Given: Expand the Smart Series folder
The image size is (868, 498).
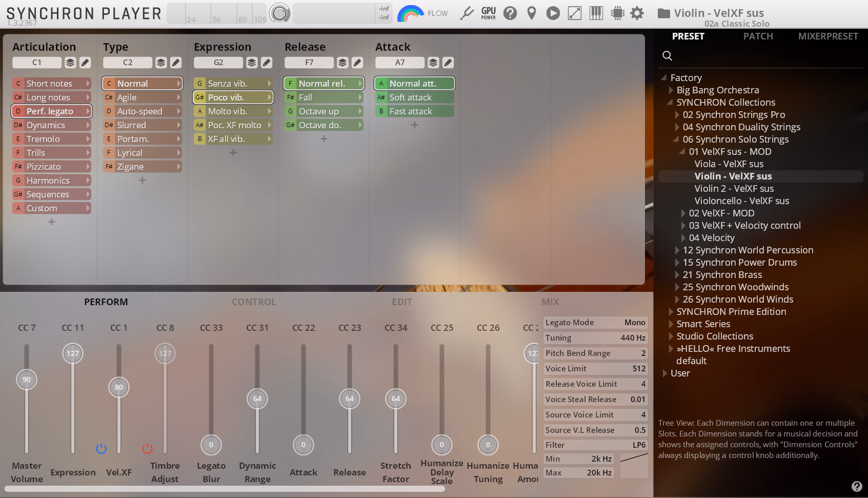Looking at the screenshot, I should point(671,324).
